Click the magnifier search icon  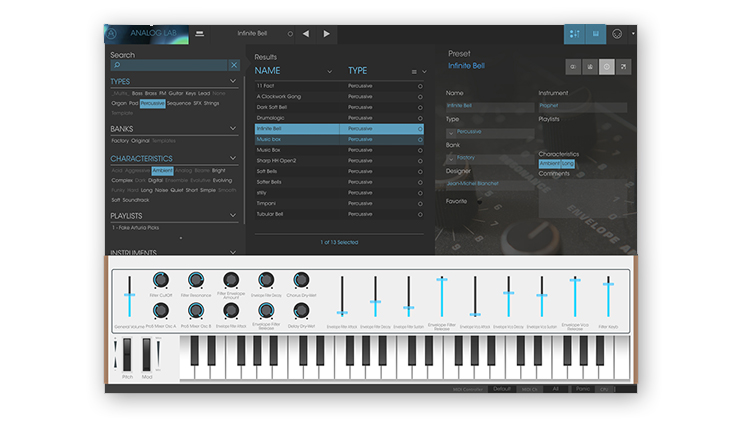pos(117,65)
